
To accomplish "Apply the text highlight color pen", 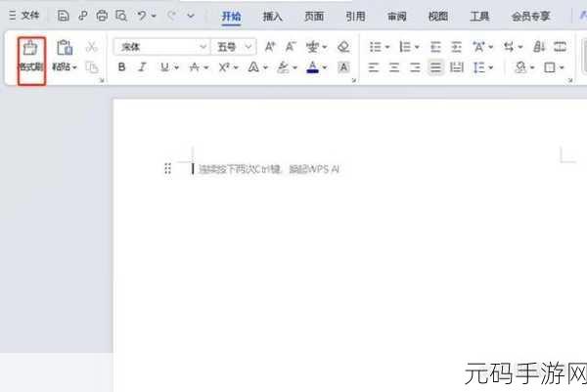I will (283, 67).
